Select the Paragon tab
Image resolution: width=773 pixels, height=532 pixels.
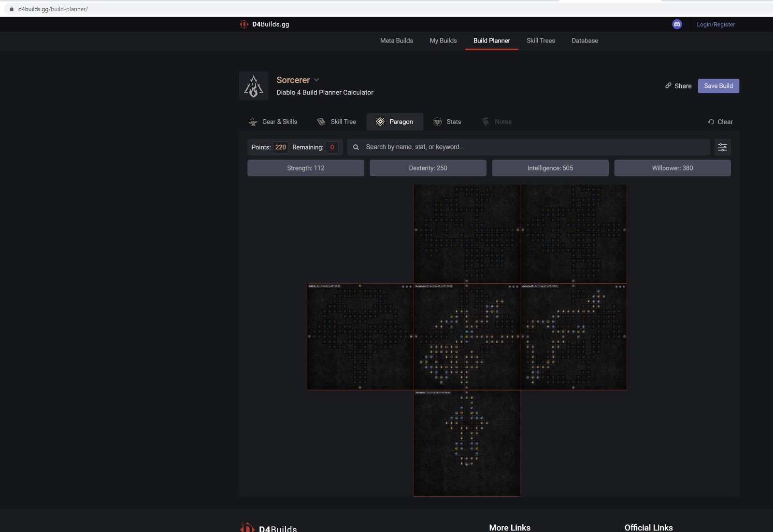(395, 122)
